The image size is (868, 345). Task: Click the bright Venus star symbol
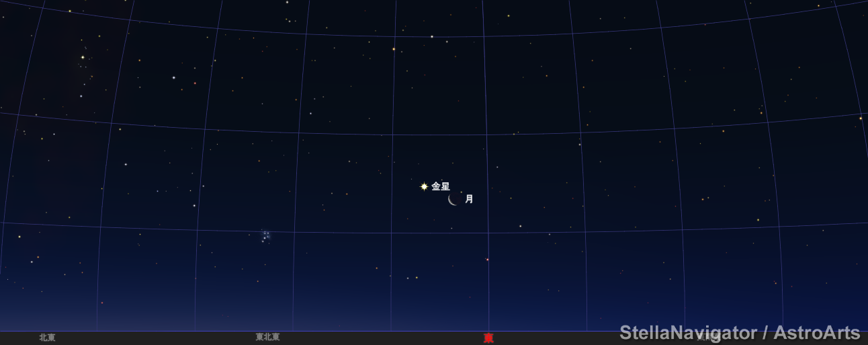424,186
